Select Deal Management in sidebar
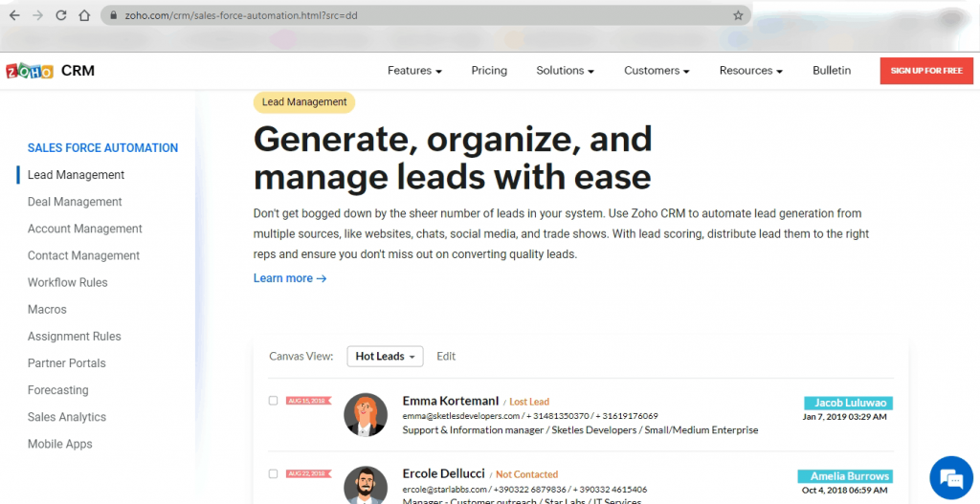This screenshot has width=980, height=504. pos(75,202)
